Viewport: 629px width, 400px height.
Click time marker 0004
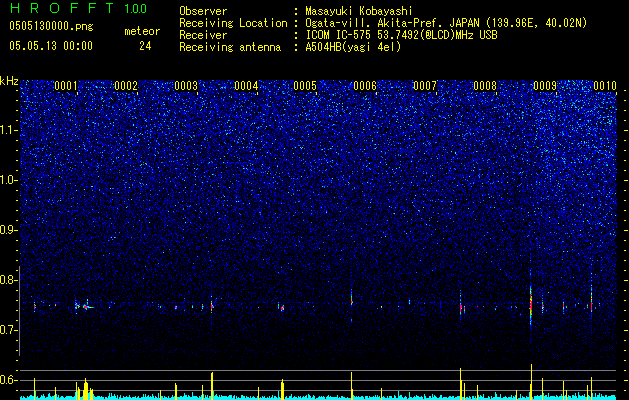(x=246, y=86)
